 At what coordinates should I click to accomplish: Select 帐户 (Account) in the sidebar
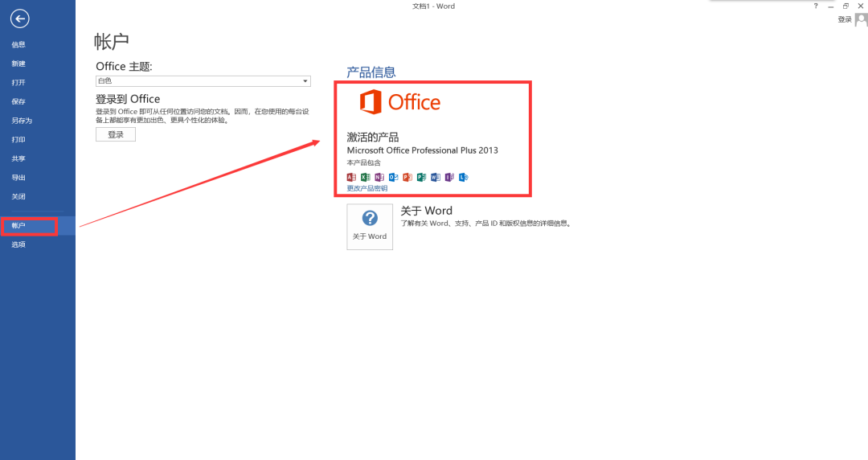click(x=38, y=225)
